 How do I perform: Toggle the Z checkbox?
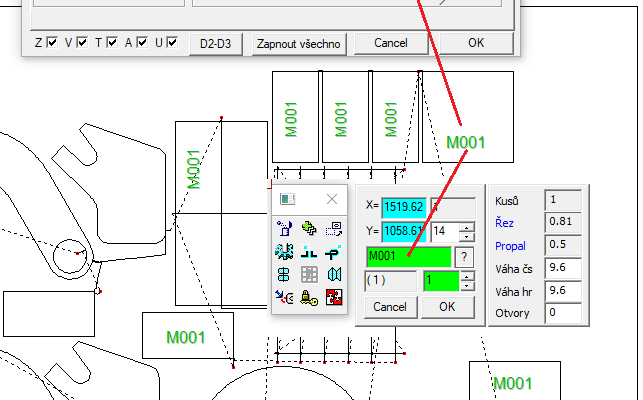[52, 43]
